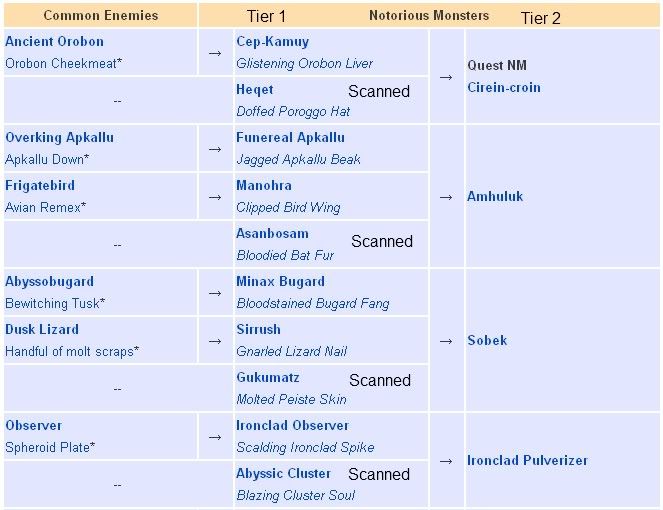This screenshot has width=663, height=510.
Task: Open the Dusk Lizard link
Action: (42, 330)
